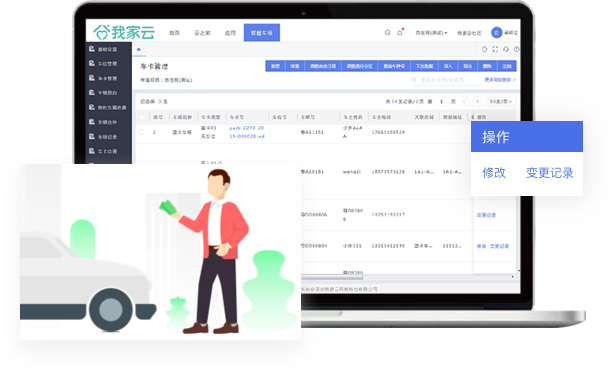Click the fullscreen expand icon
The width and height of the screenshot is (610, 370).
pos(495,49)
